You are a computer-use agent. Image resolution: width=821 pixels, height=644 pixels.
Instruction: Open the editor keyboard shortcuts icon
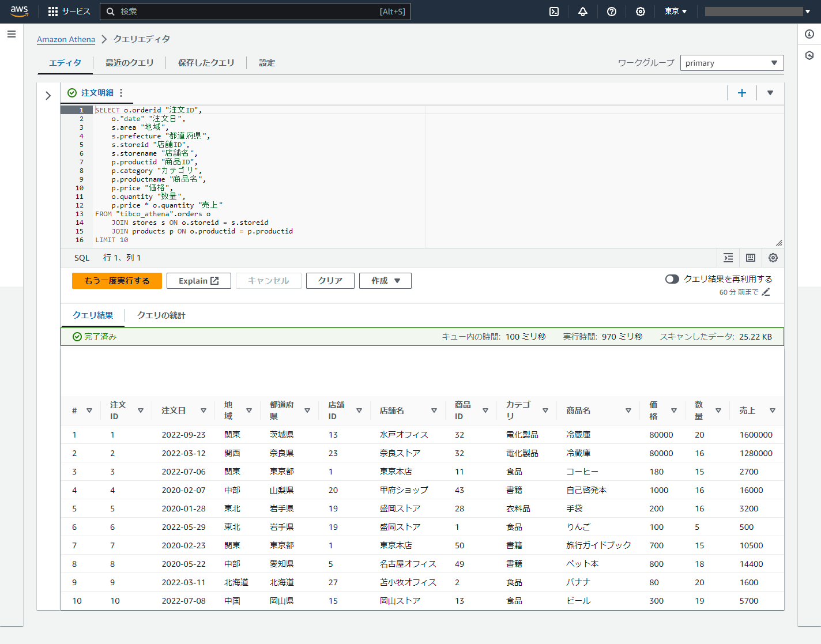[751, 258]
